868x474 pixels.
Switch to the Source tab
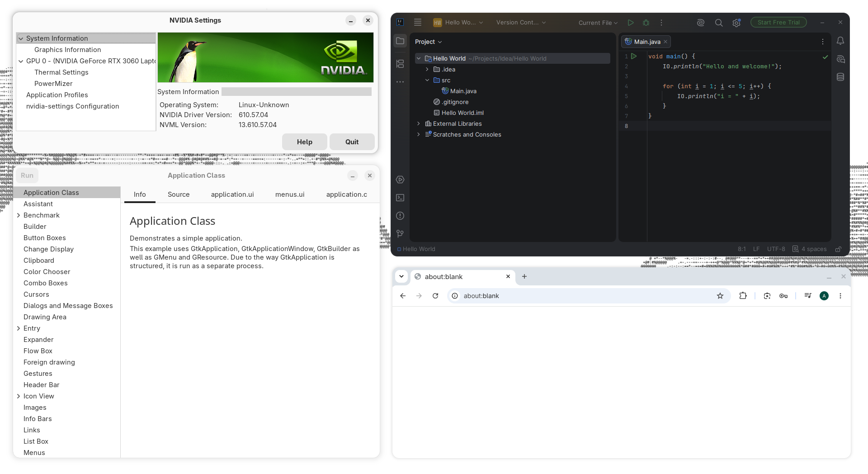pos(179,194)
